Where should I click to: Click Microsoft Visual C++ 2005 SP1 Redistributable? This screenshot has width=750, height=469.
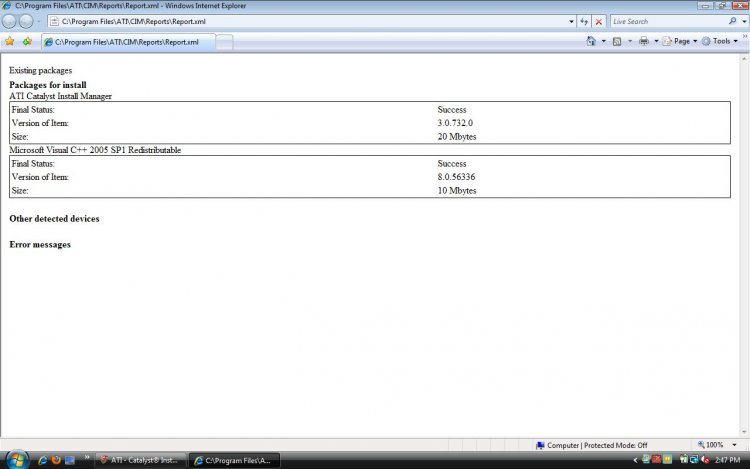[95, 150]
